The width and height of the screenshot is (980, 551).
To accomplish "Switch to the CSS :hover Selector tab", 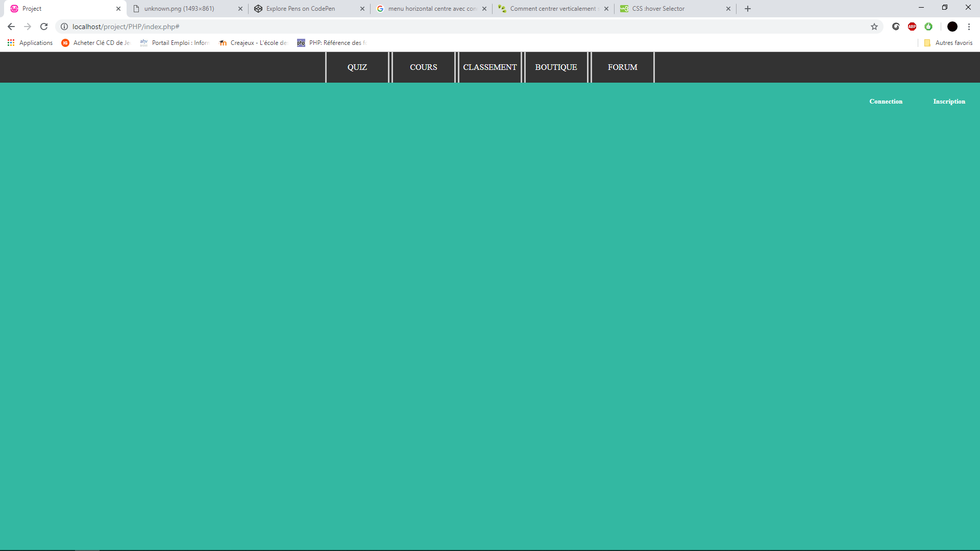I will 658,9.
